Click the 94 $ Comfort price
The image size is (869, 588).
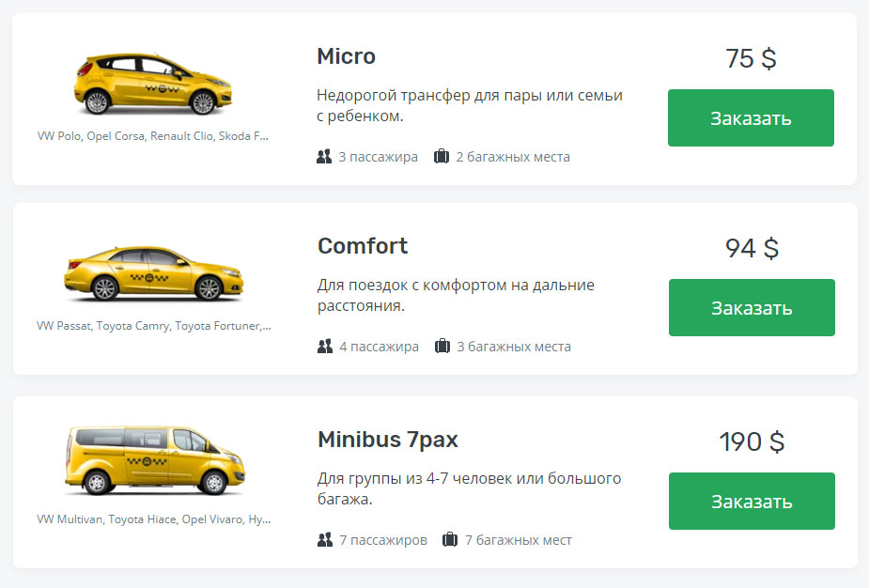752,249
